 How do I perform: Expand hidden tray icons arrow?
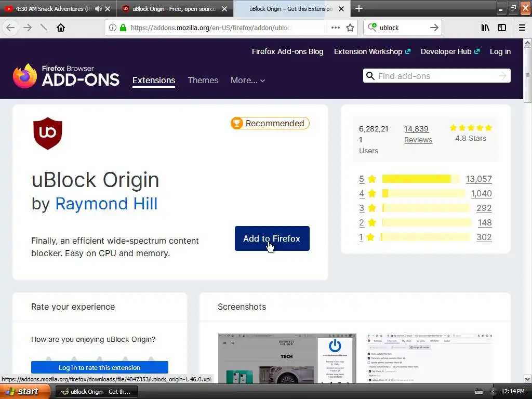pyautogui.click(x=494, y=392)
